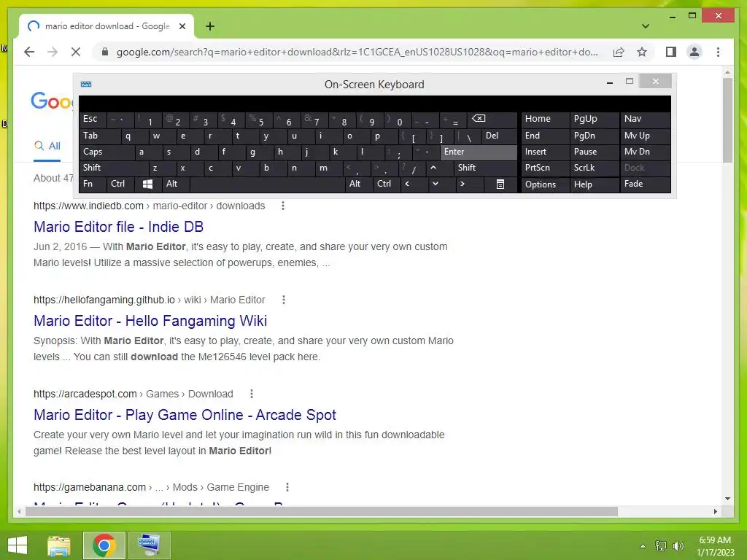Screen dimensions: 747x560
Task: Open File Explorer from taskbar
Action: [58, 545]
